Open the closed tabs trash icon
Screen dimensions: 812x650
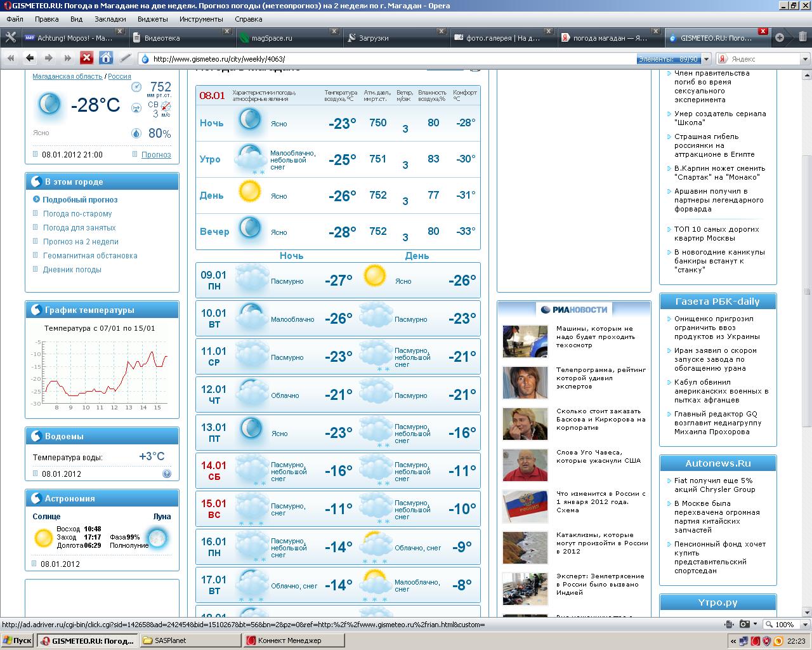tap(802, 37)
